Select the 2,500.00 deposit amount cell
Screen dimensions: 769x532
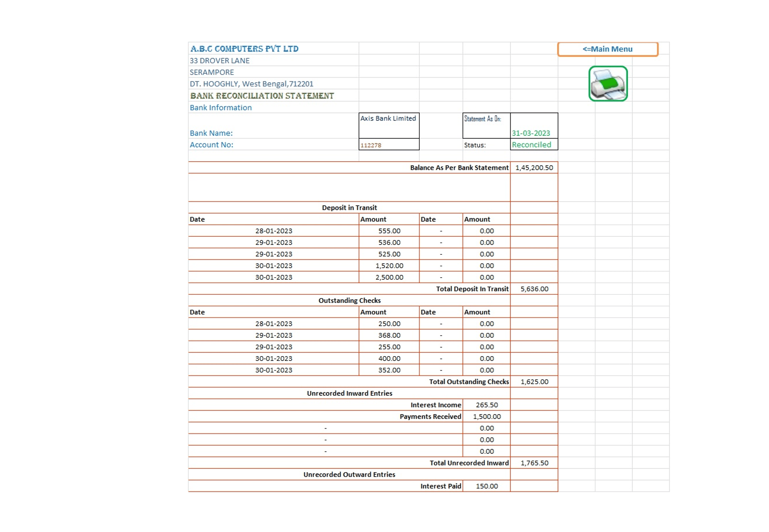pos(389,277)
